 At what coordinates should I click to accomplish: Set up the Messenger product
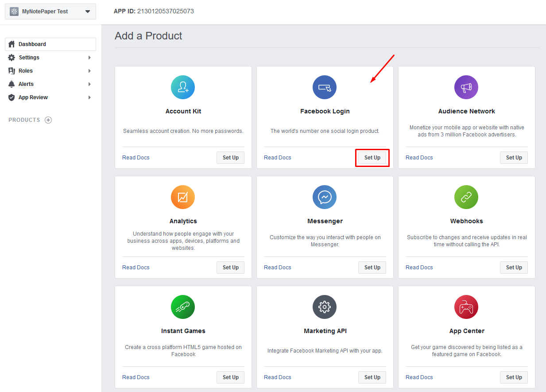click(x=372, y=268)
